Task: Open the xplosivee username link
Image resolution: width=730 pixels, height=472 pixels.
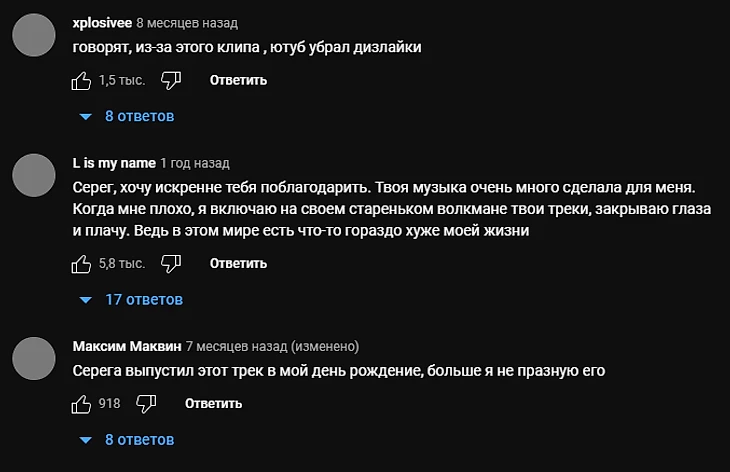Action: (102, 22)
